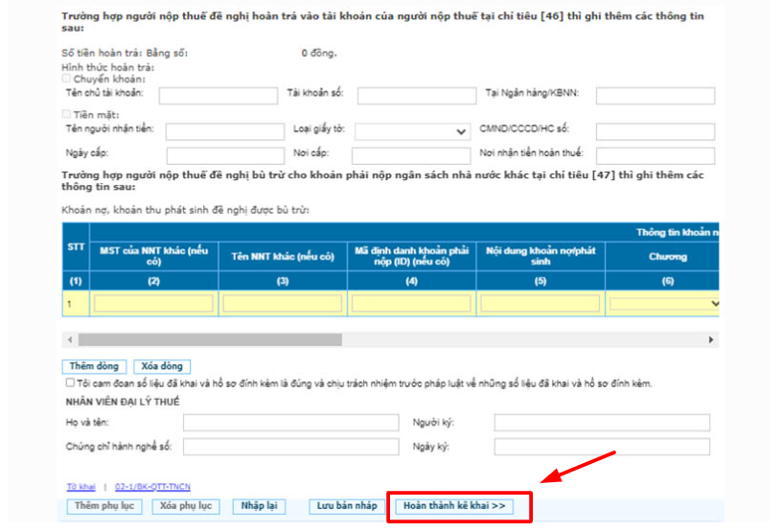Click the horizontal scrollbar left arrow
Image resolution: width=781 pixels, height=532 pixels.
(68, 340)
